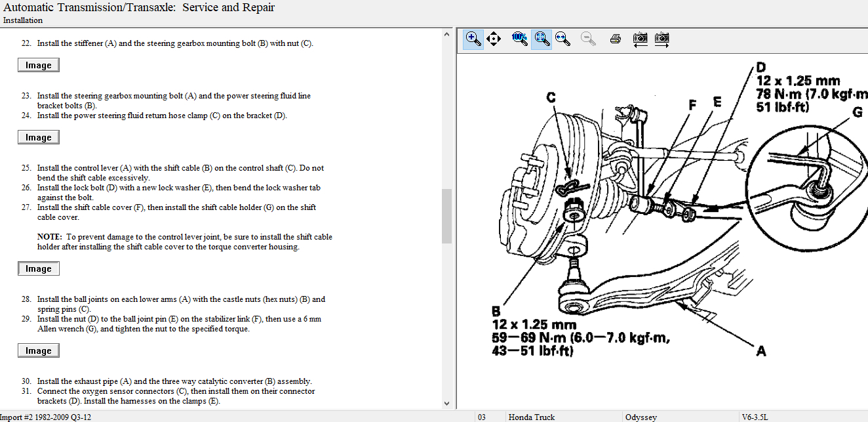The image size is (868, 422).
Task: Go to next image camera icon
Action: coord(662,39)
